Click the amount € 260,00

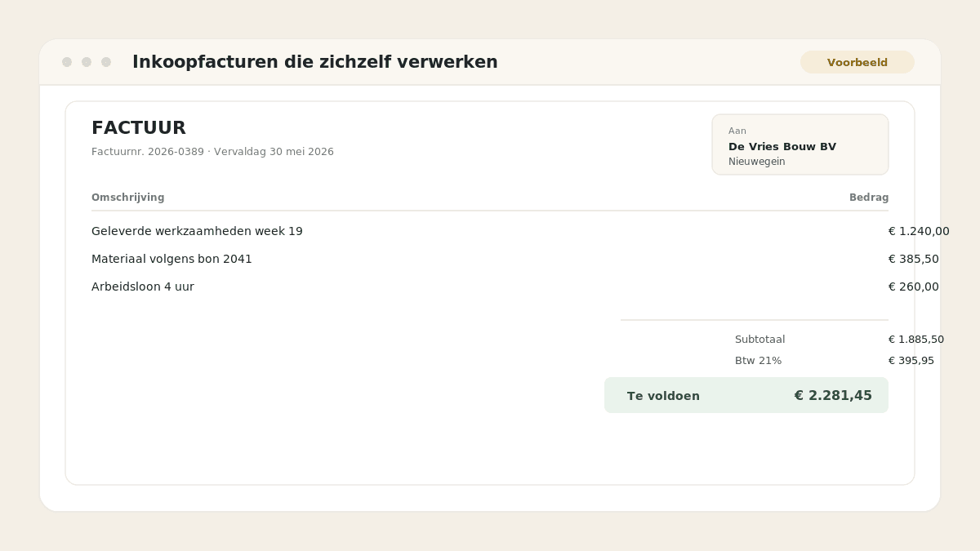(914, 287)
